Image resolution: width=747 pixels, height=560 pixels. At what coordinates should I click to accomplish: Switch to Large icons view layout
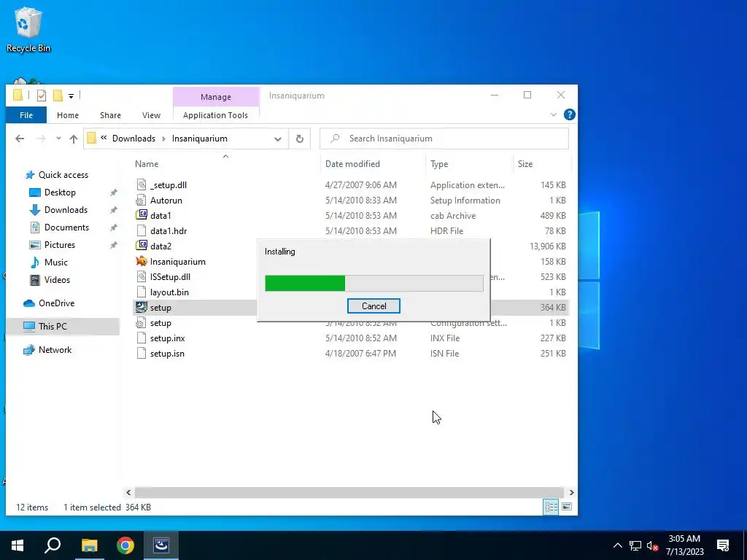[566, 507]
